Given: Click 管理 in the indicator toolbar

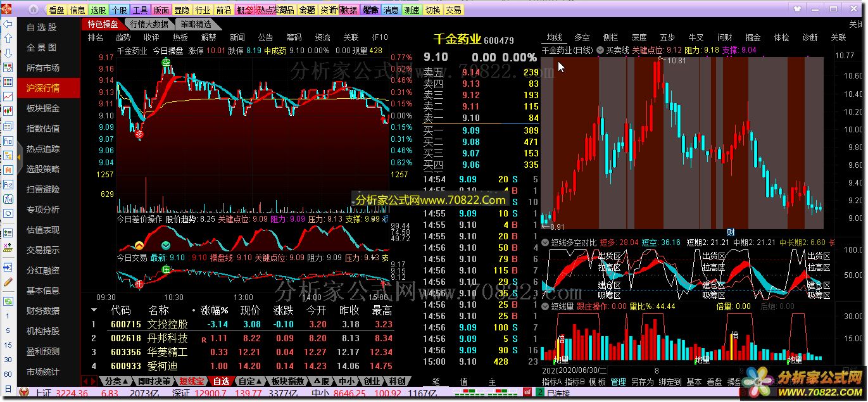Looking at the screenshot, I should (x=618, y=382).
